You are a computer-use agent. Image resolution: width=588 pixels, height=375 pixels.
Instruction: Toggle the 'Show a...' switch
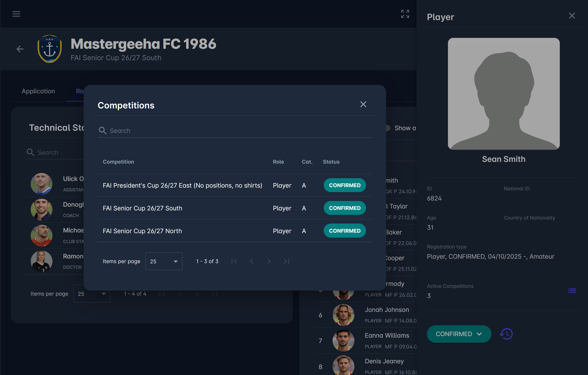pyautogui.click(x=388, y=128)
